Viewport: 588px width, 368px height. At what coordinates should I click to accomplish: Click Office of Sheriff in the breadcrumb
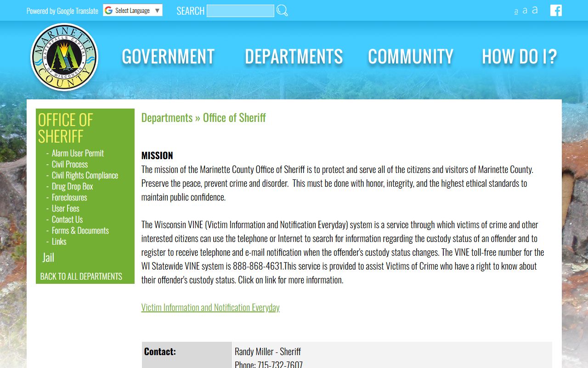pyautogui.click(x=234, y=118)
